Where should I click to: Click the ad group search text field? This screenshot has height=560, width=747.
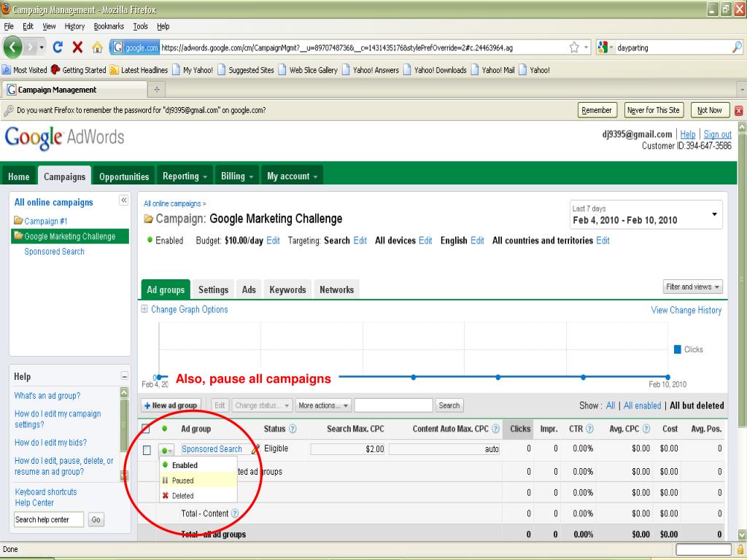pyautogui.click(x=393, y=405)
